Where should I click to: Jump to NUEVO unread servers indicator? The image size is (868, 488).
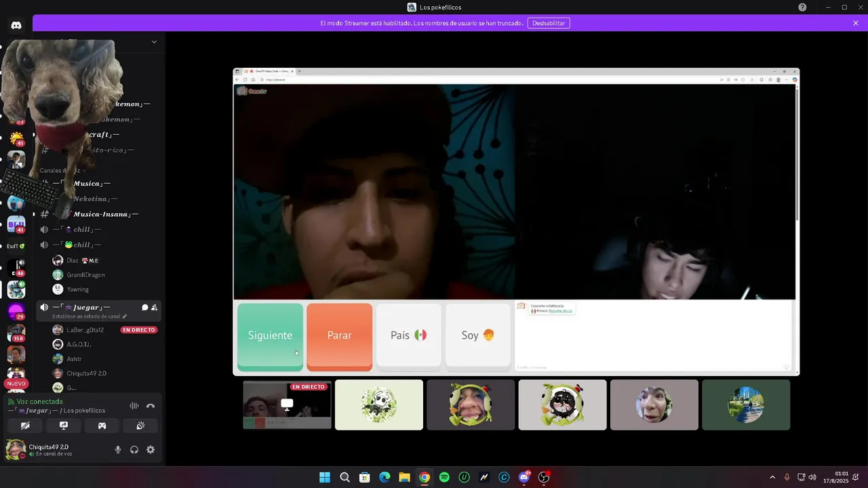pyautogui.click(x=16, y=384)
